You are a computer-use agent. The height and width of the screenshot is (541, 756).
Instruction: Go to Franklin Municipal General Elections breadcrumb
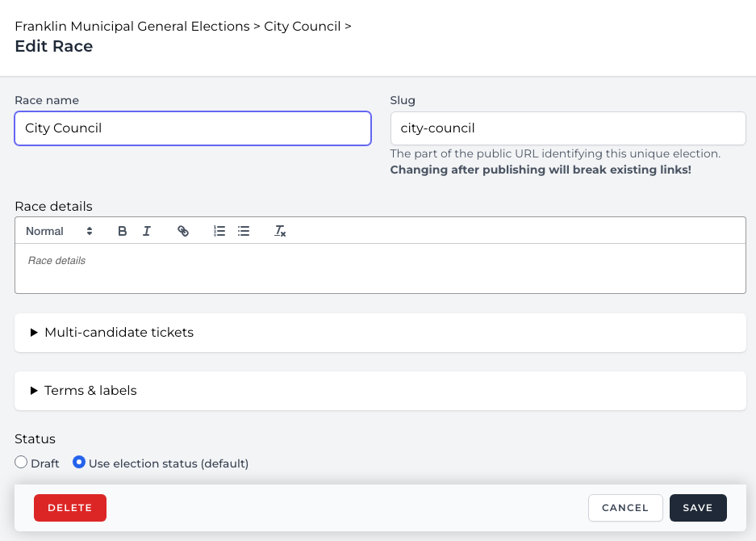click(132, 27)
